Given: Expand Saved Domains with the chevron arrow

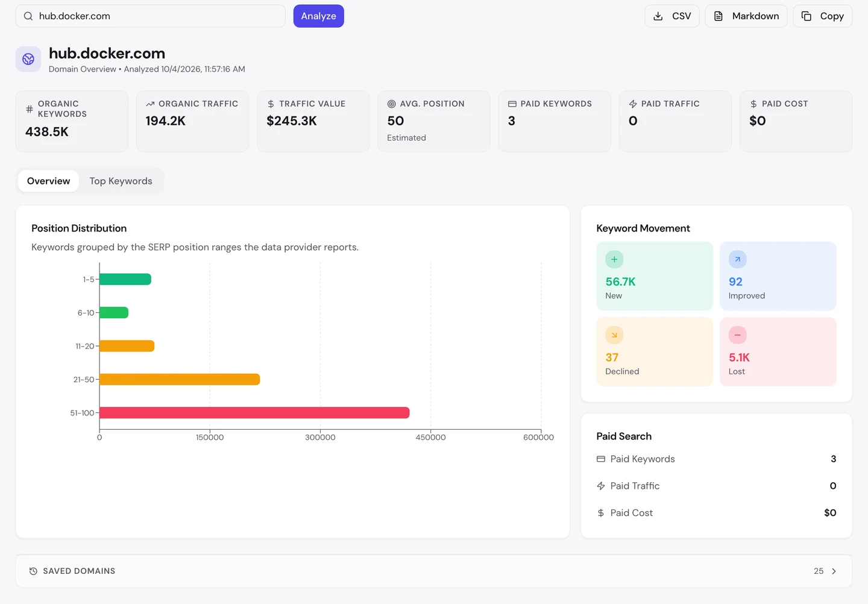Looking at the screenshot, I should click(834, 571).
